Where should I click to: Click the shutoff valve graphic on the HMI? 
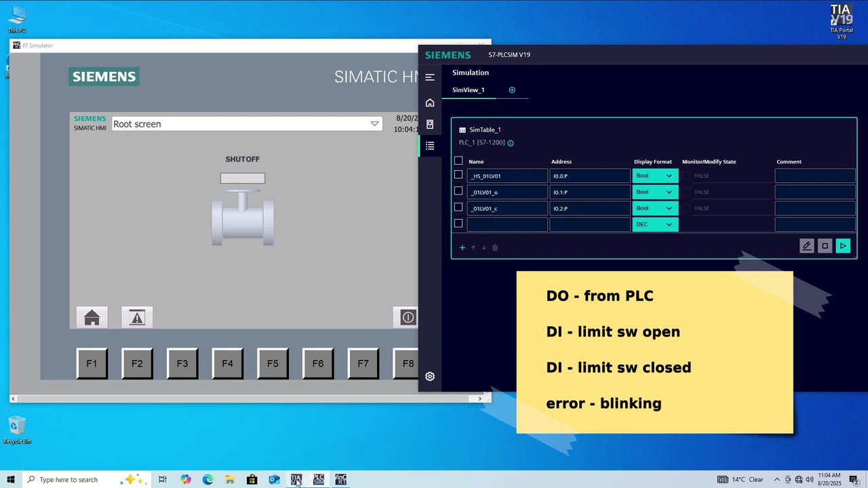[243, 218]
